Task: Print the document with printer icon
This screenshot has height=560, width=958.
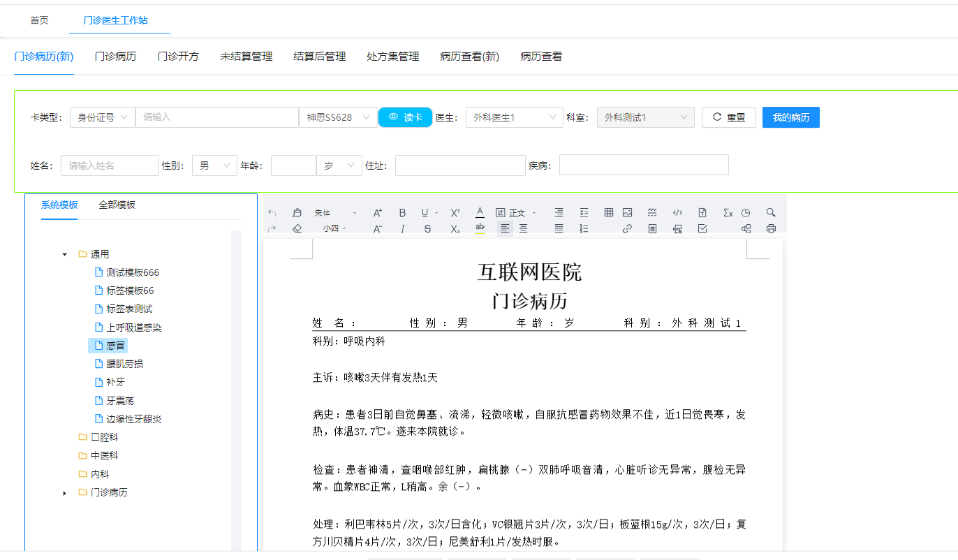Action: pyautogui.click(x=771, y=228)
